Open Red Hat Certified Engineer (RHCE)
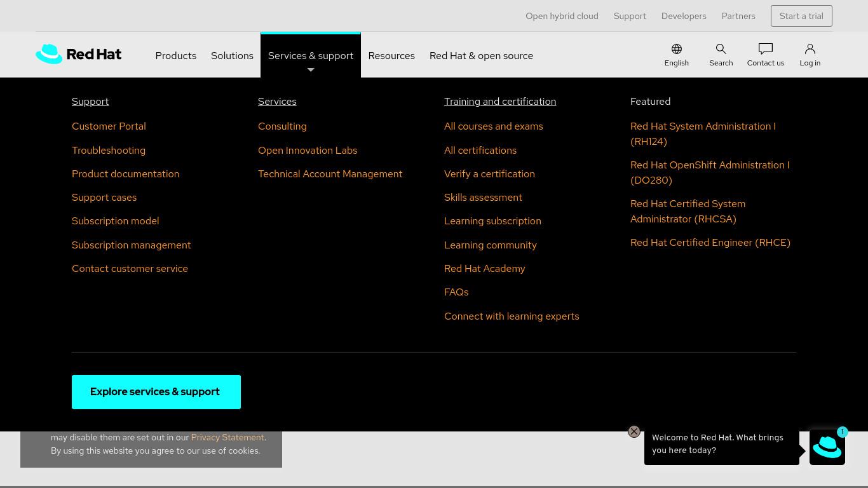 pyautogui.click(x=710, y=243)
